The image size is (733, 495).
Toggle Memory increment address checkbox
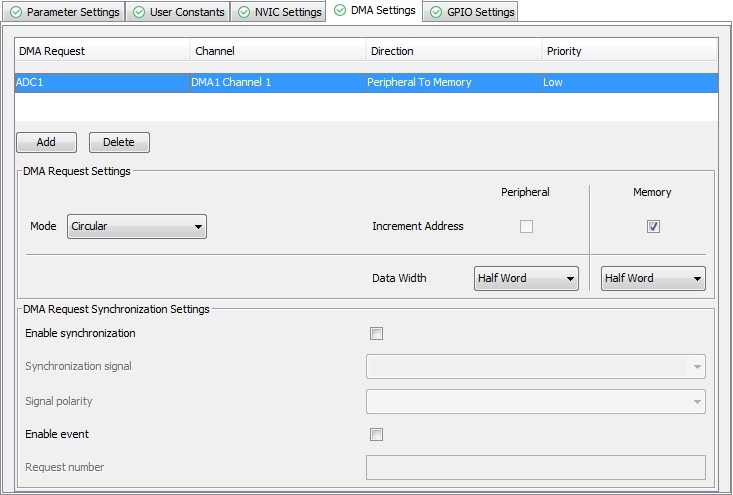point(653,227)
